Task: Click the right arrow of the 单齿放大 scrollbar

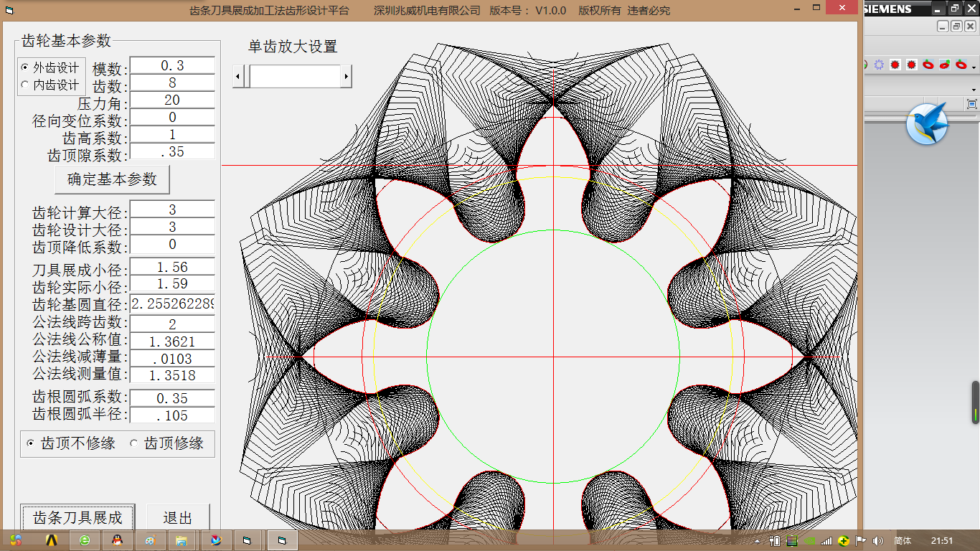Action: (x=346, y=75)
